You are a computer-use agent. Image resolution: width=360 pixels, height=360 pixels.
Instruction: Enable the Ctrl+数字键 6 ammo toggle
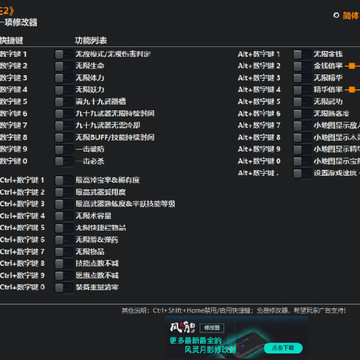click(64, 240)
